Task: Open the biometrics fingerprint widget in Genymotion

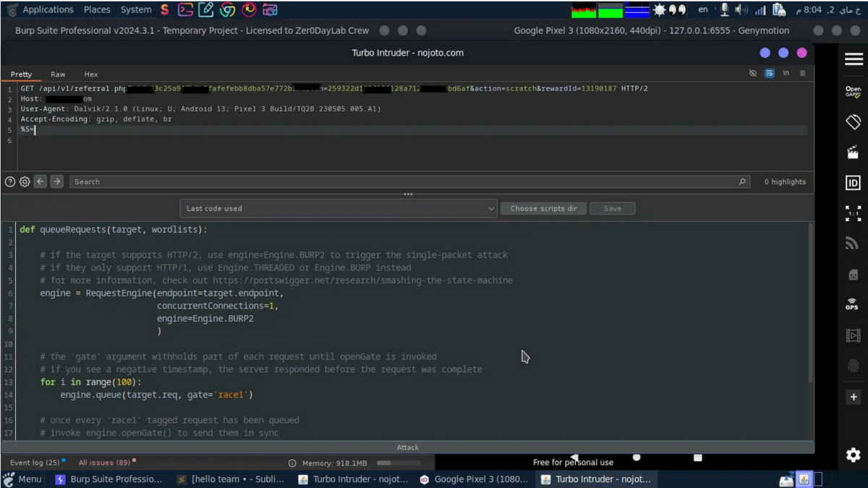Action: coord(854,366)
